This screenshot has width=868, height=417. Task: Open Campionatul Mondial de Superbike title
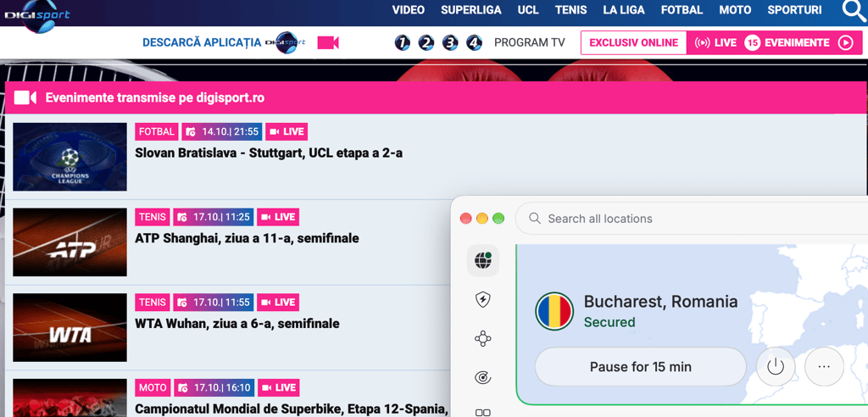292,409
